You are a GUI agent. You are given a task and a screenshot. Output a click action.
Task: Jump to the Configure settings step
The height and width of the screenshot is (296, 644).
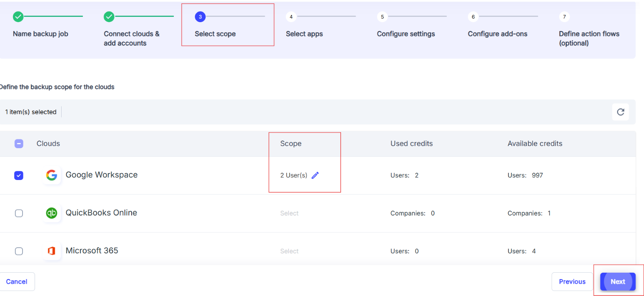(x=406, y=34)
